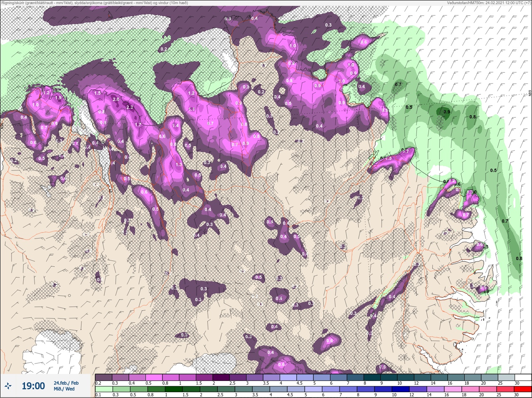Click the 2.3 snowfall value on the map
This screenshot has width=532, height=398.
130,108
